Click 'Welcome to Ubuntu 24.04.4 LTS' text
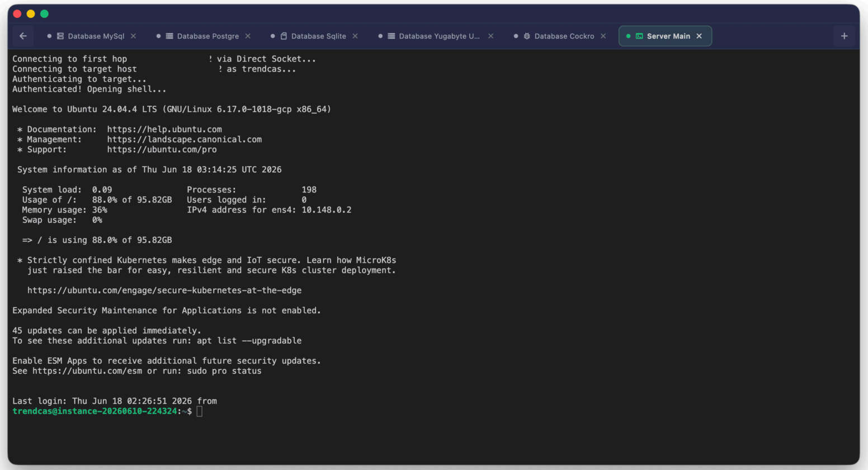 84,109
